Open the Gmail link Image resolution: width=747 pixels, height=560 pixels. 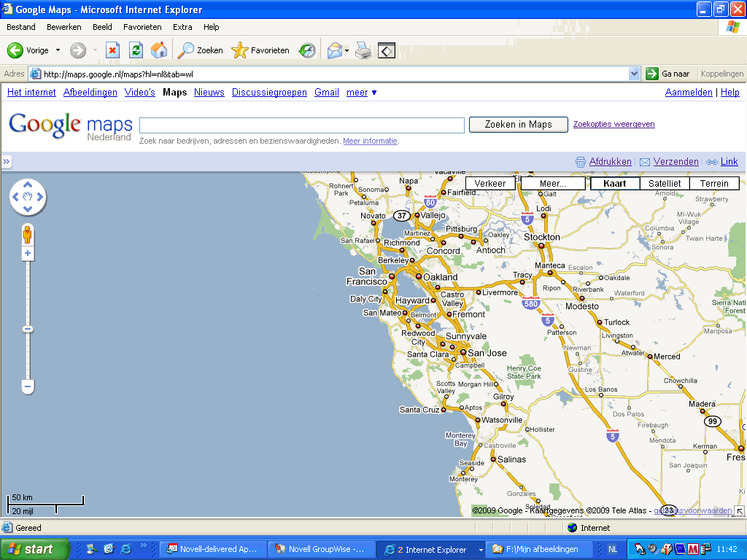click(326, 93)
